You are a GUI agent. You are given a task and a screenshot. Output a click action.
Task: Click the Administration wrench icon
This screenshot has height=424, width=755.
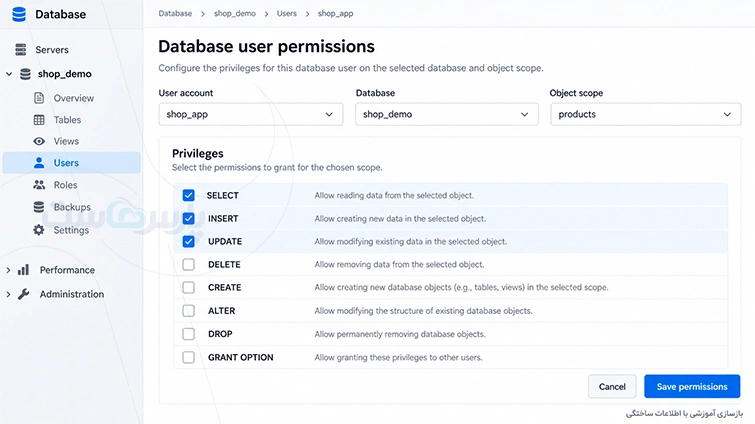pos(23,294)
